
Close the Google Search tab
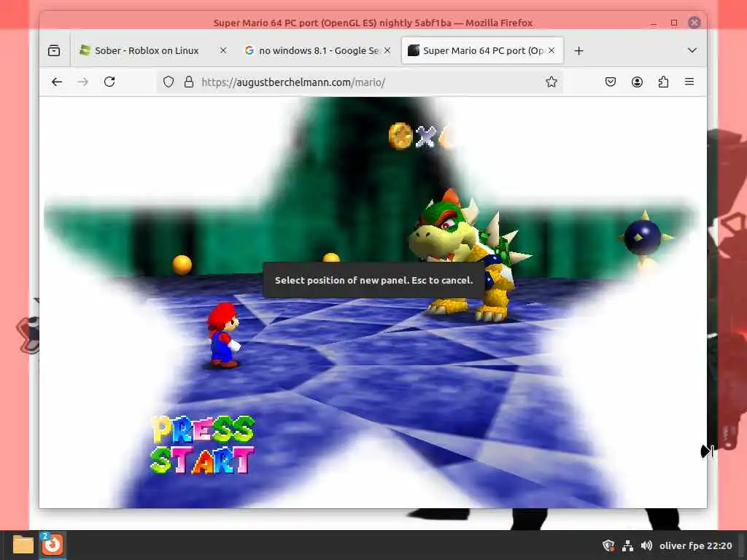tap(387, 50)
